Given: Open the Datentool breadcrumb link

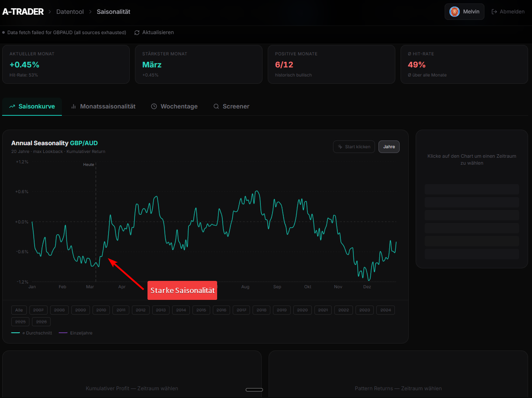Looking at the screenshot, I should [x=70, y=12].
